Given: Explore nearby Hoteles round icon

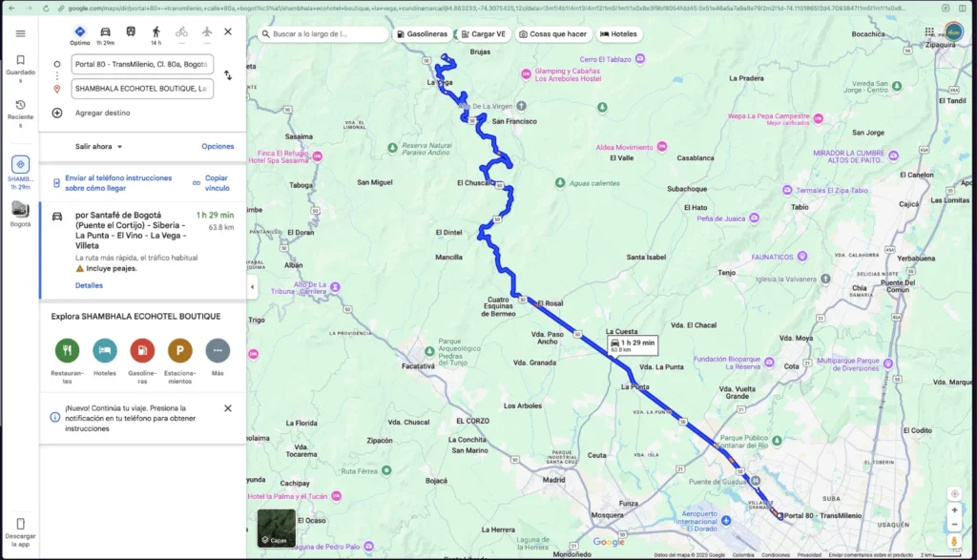Looking at the screenshot, I should coord(105,350).
